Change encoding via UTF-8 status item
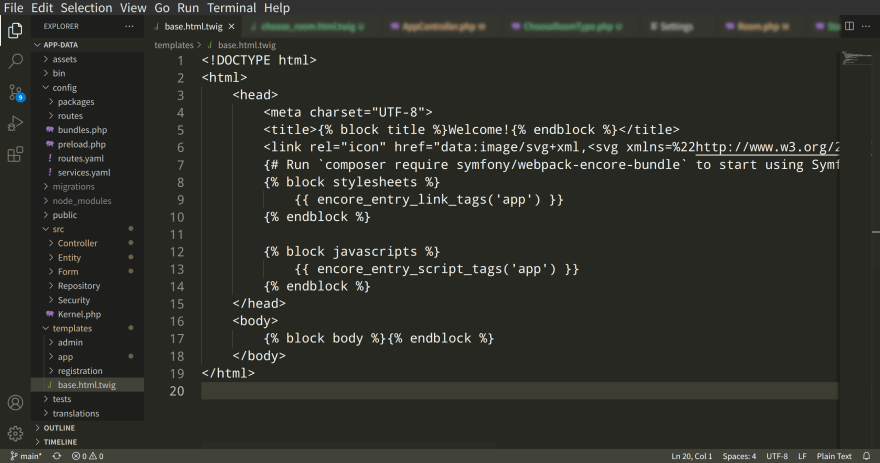This screenshot has width=880, height=463. point(777,456)
